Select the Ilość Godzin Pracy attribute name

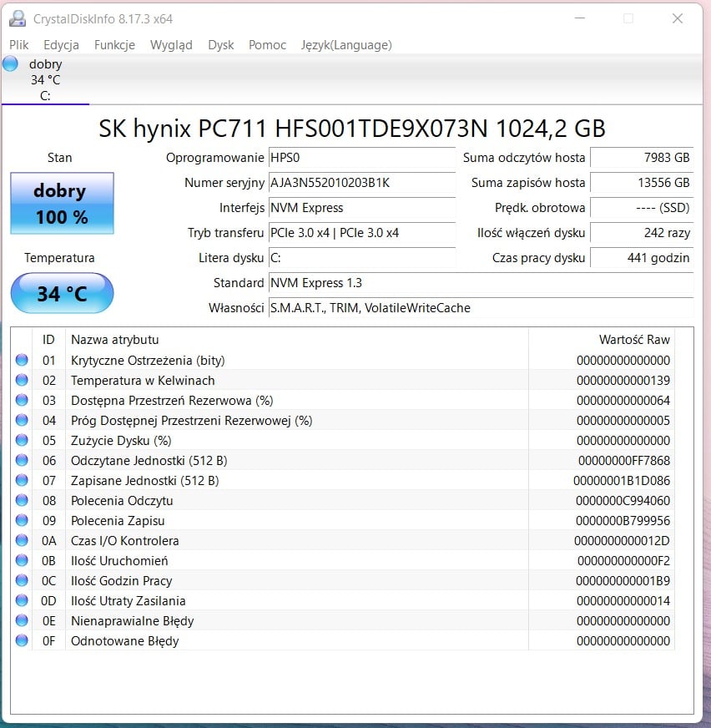[121, 581]
